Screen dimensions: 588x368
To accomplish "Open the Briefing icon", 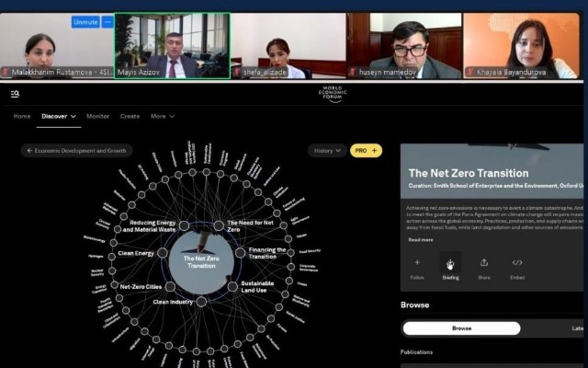I will [x=450, y=264].
